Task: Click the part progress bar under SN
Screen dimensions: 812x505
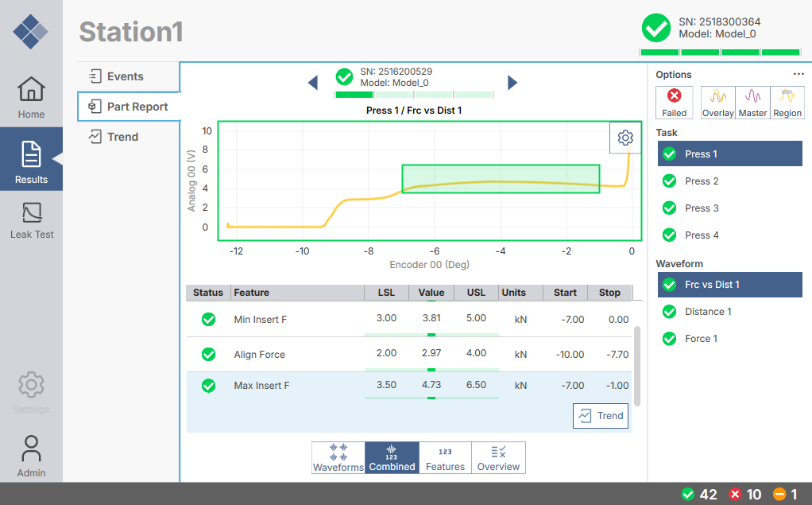Action: [x=414, y=95]
